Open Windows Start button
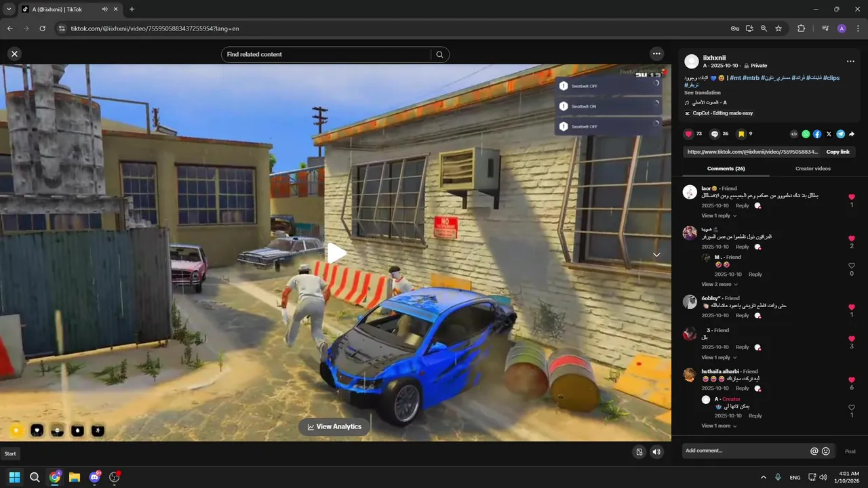The image size is (868, 488). point(14,477)
